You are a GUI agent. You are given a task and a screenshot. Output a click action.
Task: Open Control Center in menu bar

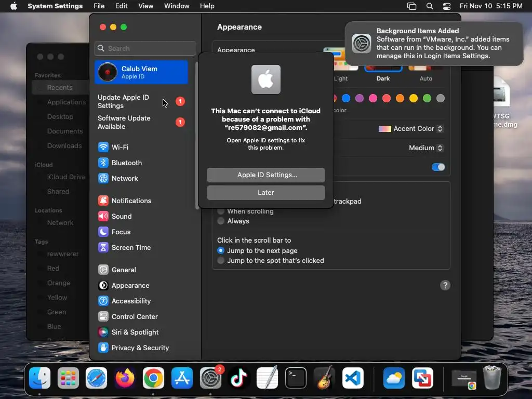tap(447, 6)
